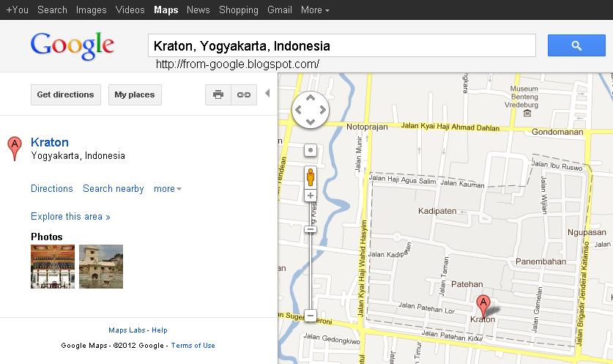The image size is (613, 364).
Task: Open Images in the top bar
Action: (x=91, y=10)
